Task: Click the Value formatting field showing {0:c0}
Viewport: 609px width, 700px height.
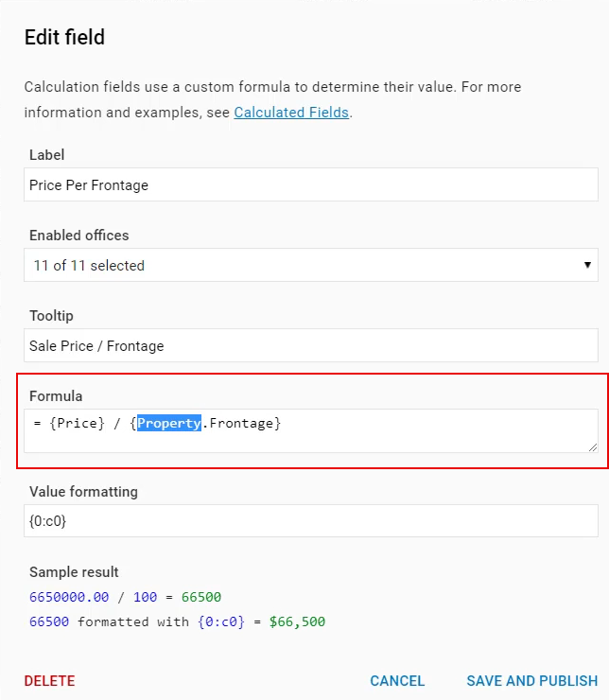Action: [311, 521]
